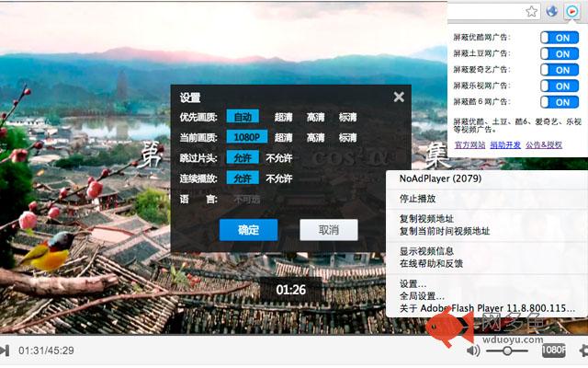This screenshot has height=368, width=588.
Task: Open the 官方网站 link
Action: [x=469, y=145]
